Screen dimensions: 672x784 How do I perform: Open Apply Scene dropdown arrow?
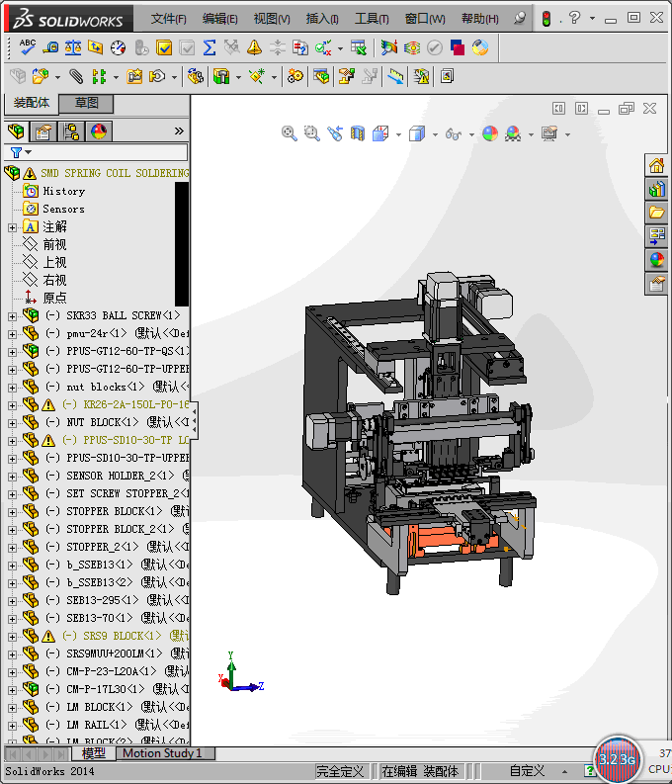531,134
